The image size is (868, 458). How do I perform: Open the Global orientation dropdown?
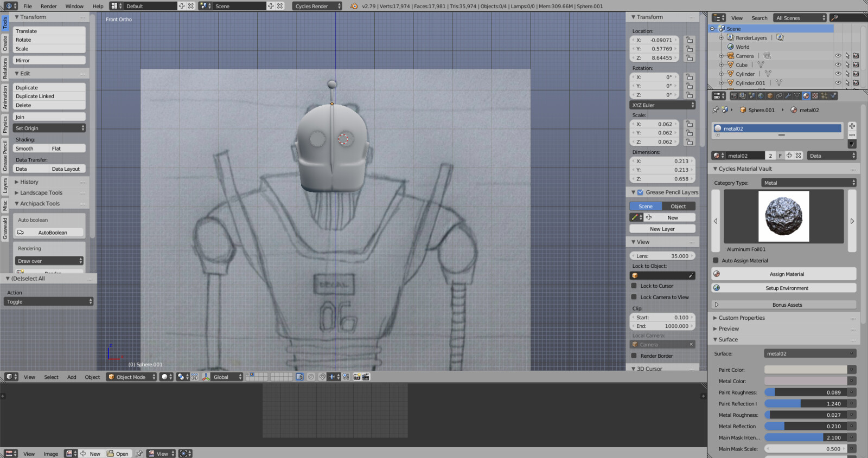coord(226,377)
